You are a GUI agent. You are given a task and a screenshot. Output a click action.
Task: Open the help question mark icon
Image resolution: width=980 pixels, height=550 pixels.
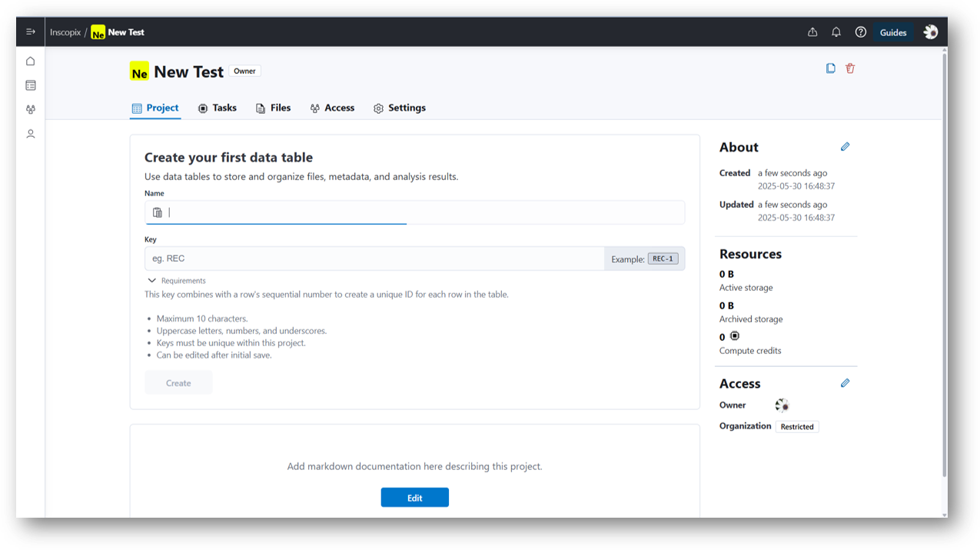[861, 32]
